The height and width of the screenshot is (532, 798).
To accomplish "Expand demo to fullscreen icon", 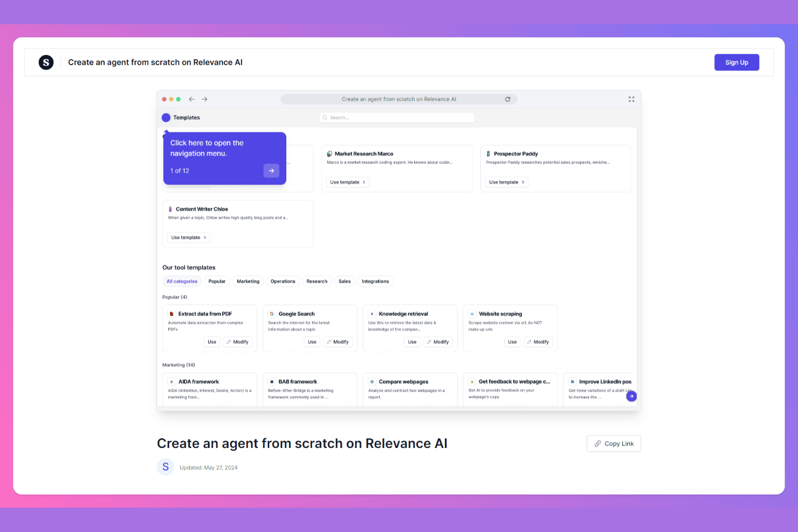I will (631, 99).
